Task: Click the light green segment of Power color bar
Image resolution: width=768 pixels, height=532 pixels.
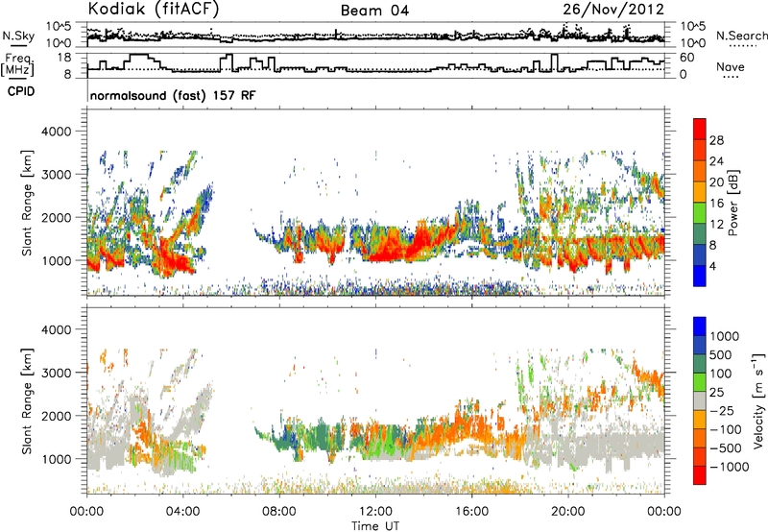Action: (x=700, y=213)
